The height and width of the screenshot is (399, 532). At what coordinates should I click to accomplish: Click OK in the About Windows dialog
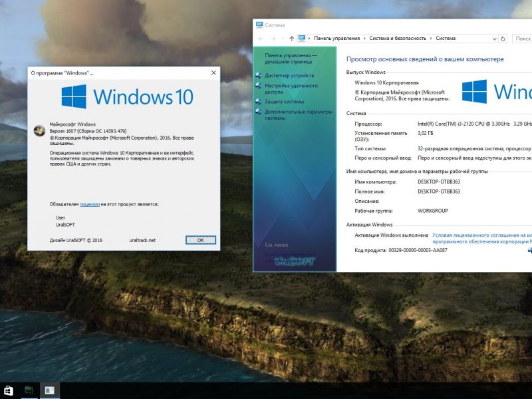201,240
